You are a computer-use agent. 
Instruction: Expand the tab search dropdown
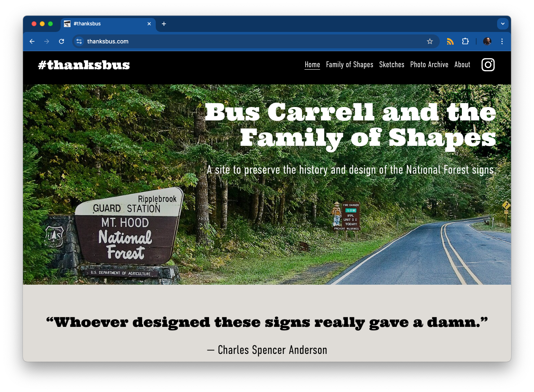tap(502, 24)
